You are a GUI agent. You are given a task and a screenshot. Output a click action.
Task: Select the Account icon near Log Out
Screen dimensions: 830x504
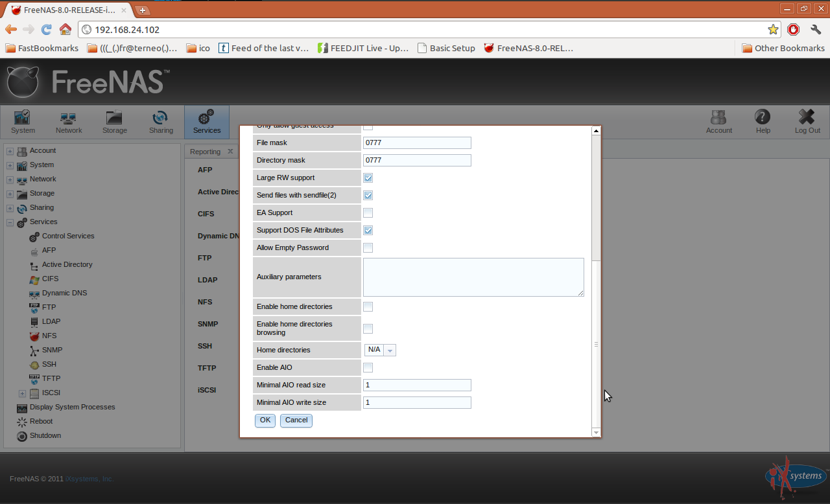click(718, 122)
